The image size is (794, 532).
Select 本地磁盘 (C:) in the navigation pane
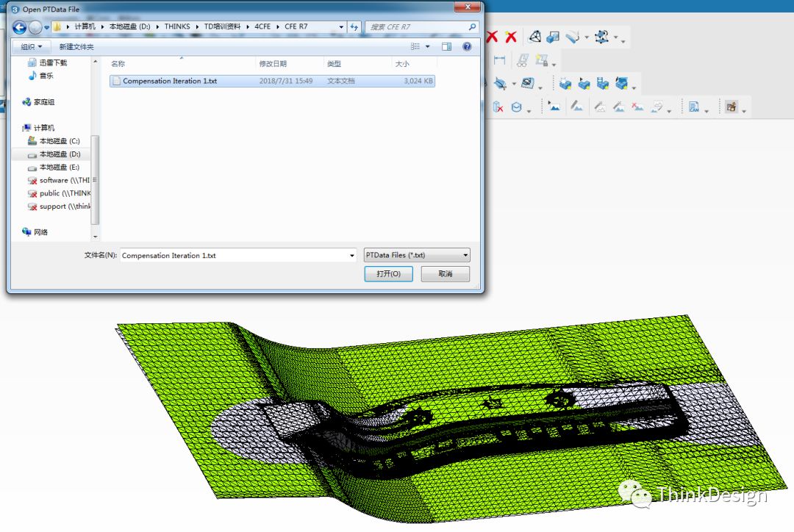click(59, 141)
